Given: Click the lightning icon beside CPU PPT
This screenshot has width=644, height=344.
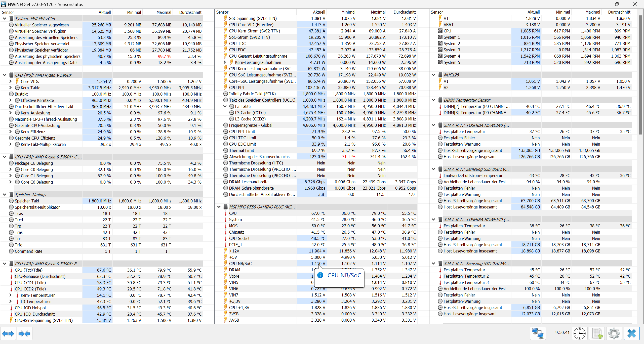Looking at the screenshot, I should (x=226, y=87).
